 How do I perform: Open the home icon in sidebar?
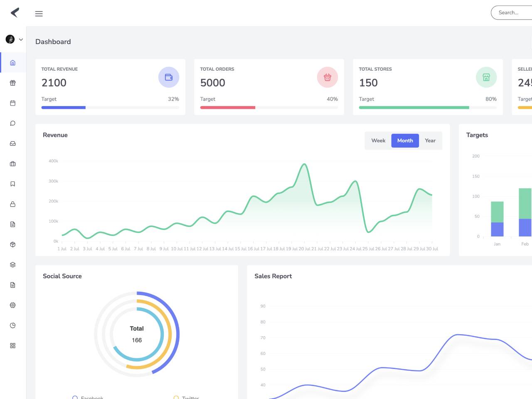click(13, 63)
